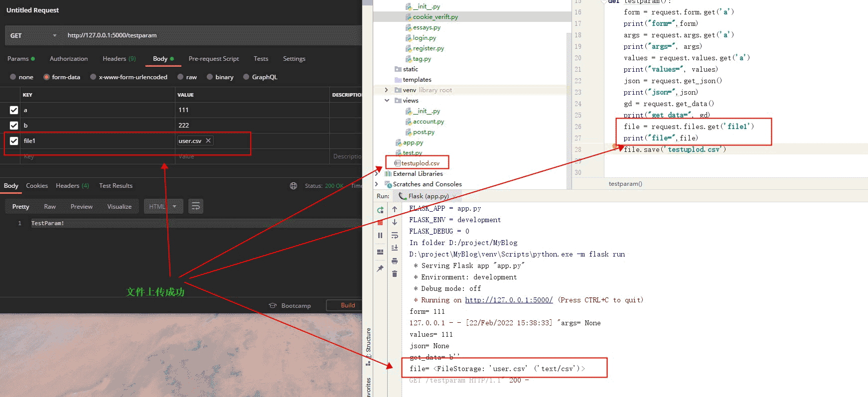Select the 'none' body type radio
The image size is (868, 397).
coord(13,77)
